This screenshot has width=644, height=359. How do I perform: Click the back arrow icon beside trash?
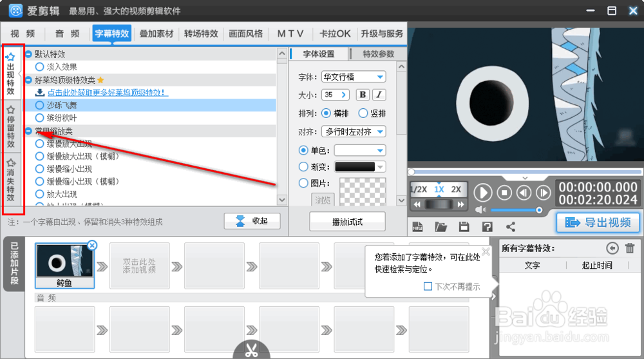[x=612, y=248]
